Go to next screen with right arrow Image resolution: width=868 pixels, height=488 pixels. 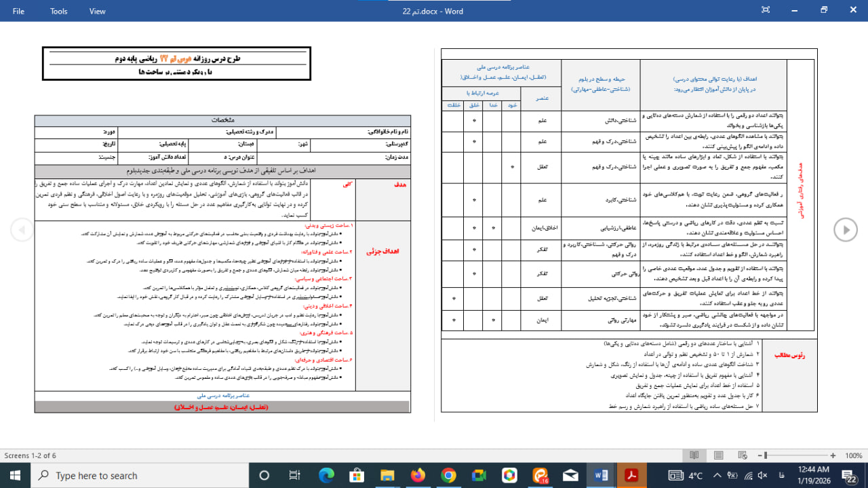(x=846, y=229)
